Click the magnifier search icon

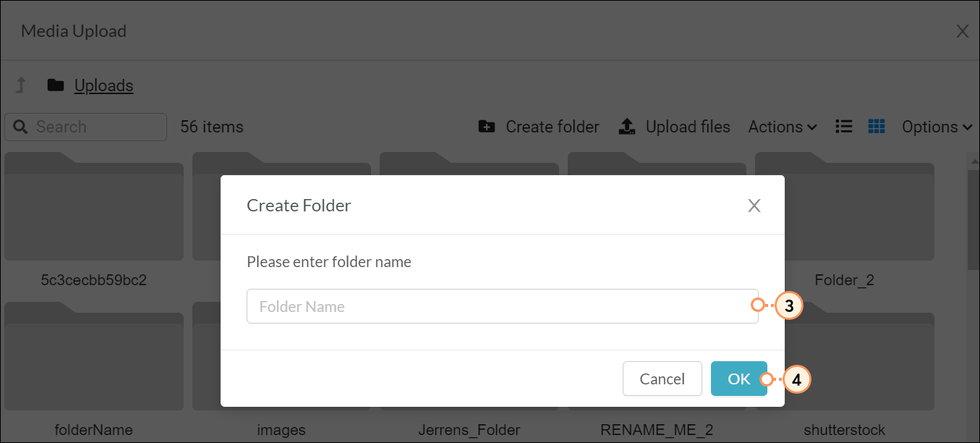click(x=20, y=127)
